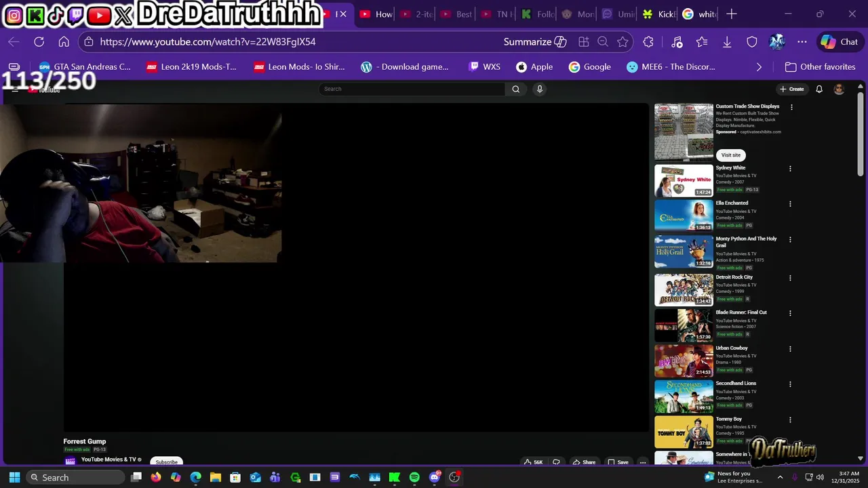The image size is (868, 488).
Task: Switch to the 'Follo' Kick tab
Action: tap(537, 14)
